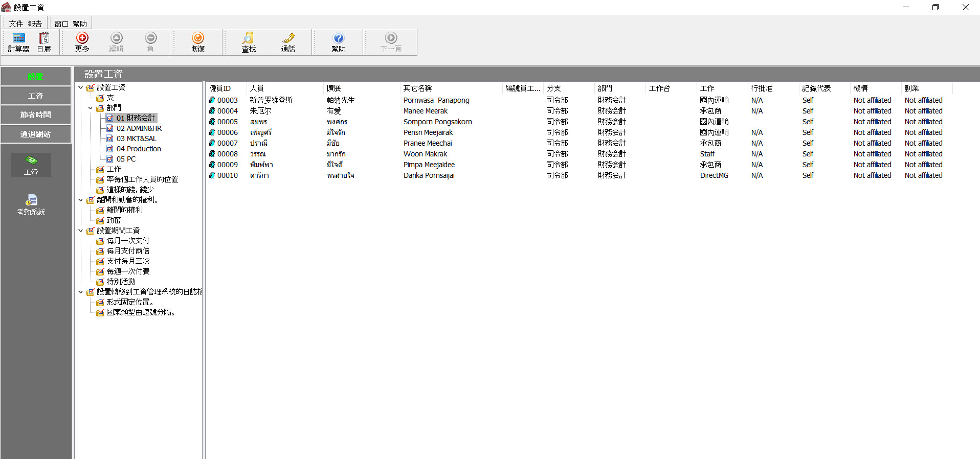Open the 幫助 menu in menu bar
980x459 pixels.
click(80, 24)
